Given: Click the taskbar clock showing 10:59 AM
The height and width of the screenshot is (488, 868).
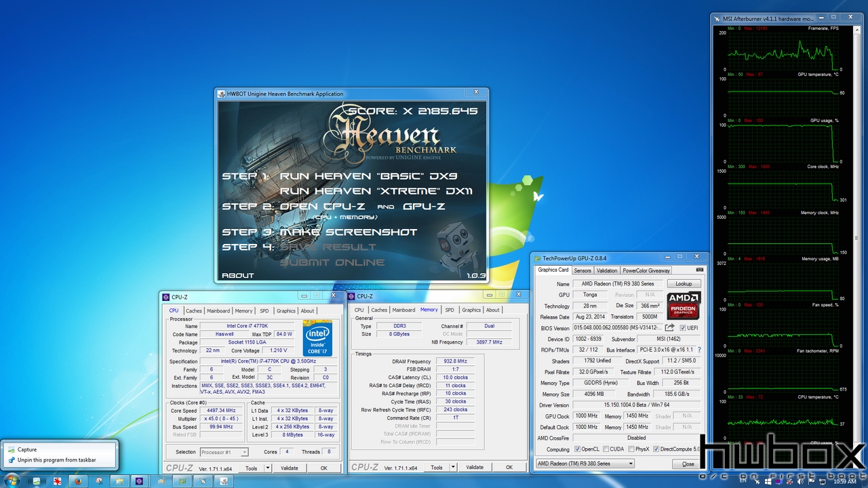Looking at the screenshot, I should (x=844, y=481).
